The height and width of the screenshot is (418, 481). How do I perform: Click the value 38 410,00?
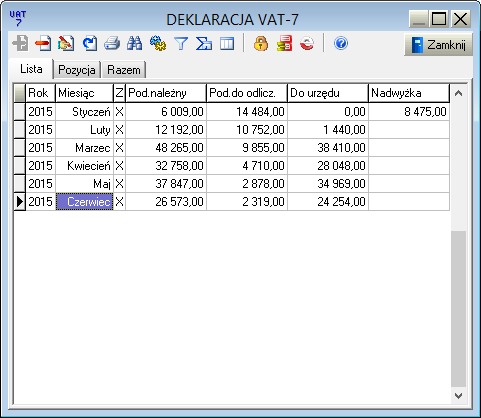(342, 148)
